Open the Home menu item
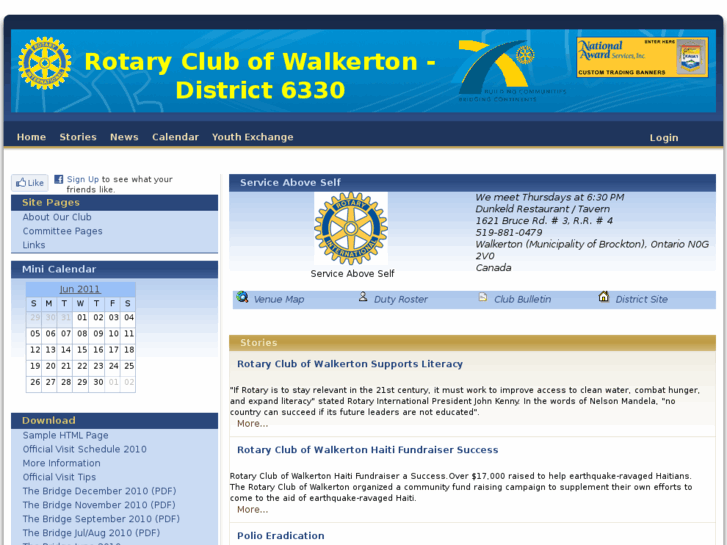The height and width of the screenshot is (545, 727). [31, 137]
